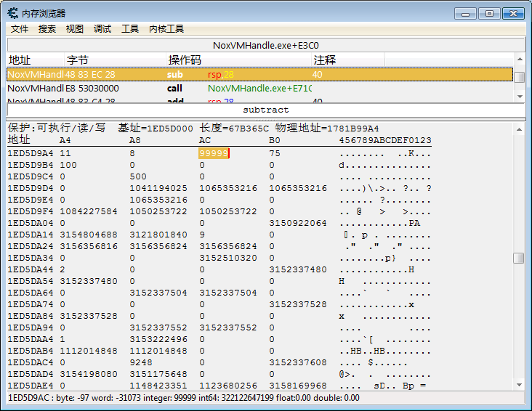Maximize the 内存浏览器 window
Viewport: 532px width, 411px height.
coord(489,14)
